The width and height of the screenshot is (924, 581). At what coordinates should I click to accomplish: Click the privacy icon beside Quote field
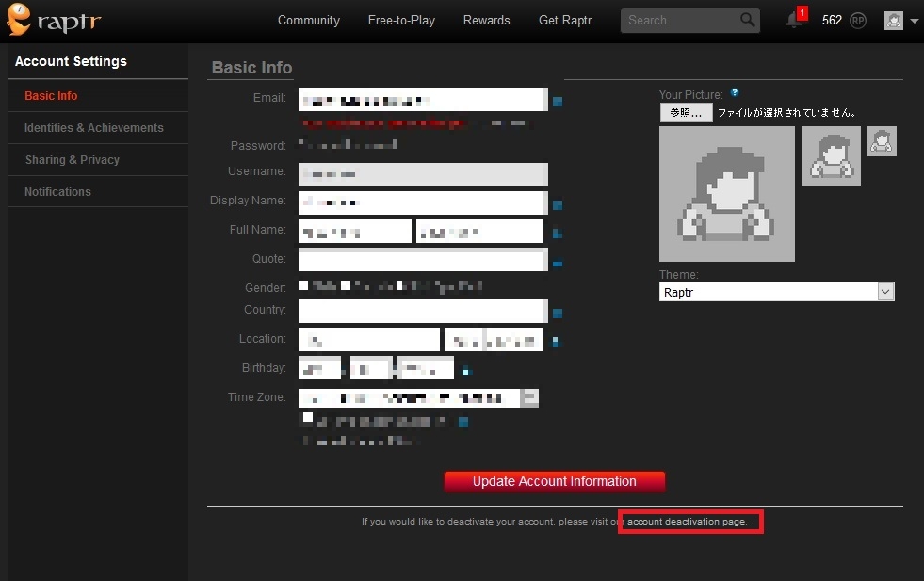(x=558, y=264)
